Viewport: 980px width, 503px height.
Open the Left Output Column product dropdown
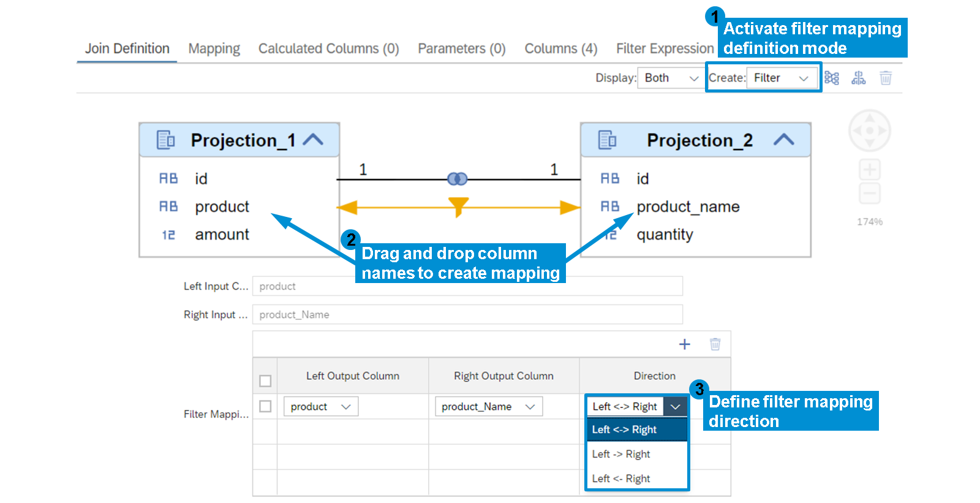click(320, 406)
